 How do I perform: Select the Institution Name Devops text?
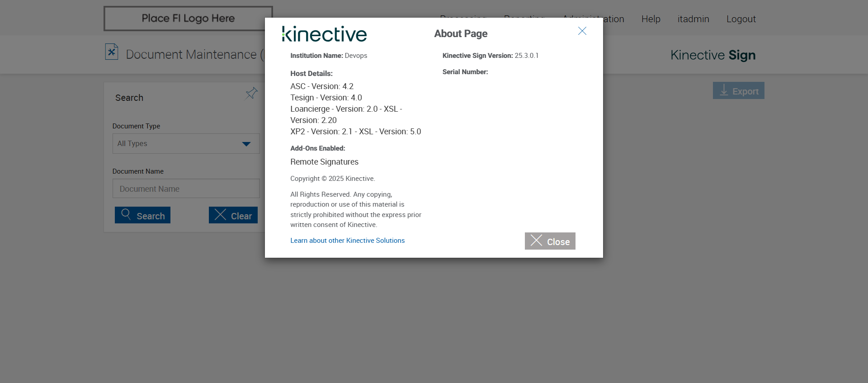(x=329, y=56)
